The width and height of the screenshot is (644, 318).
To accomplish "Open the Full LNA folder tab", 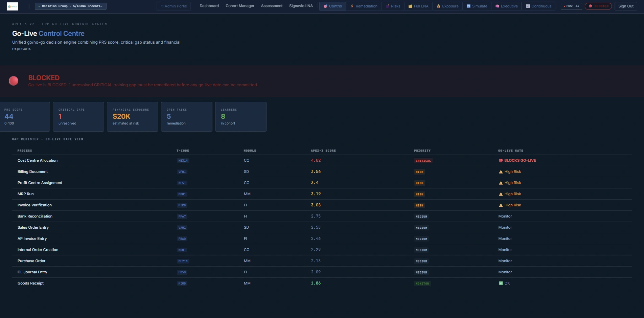I will [418, 6].
